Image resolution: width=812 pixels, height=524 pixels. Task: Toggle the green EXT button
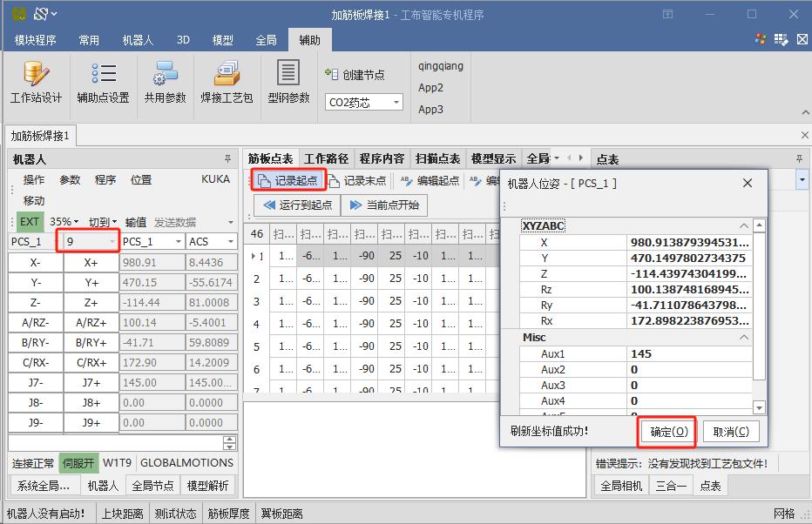click(30, 222)
